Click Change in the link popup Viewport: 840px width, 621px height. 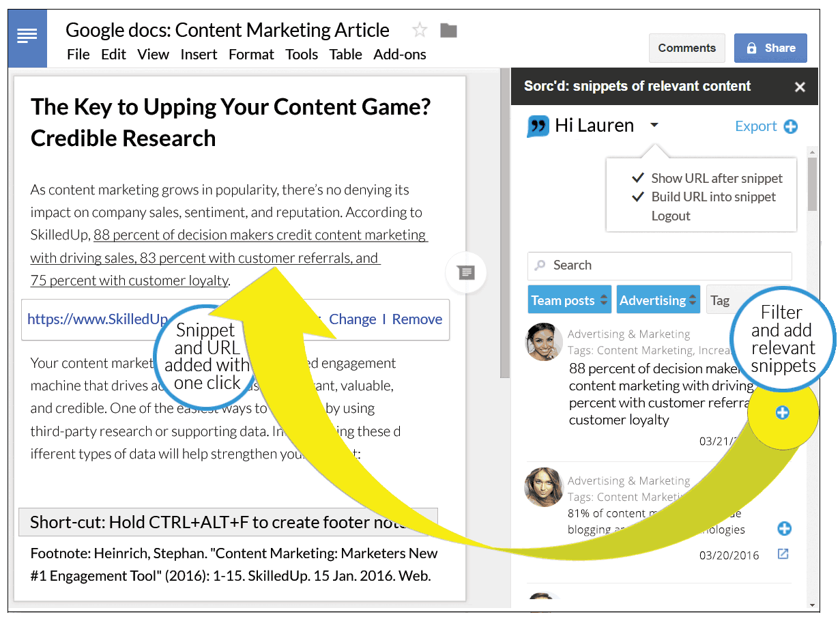[352, 319]
